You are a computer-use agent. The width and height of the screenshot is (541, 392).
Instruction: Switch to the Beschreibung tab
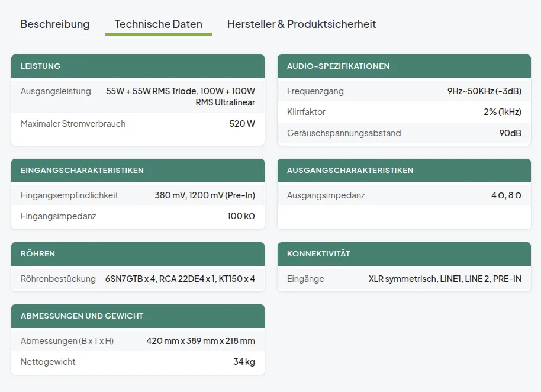pyautogui.click(x=55, y=24)
